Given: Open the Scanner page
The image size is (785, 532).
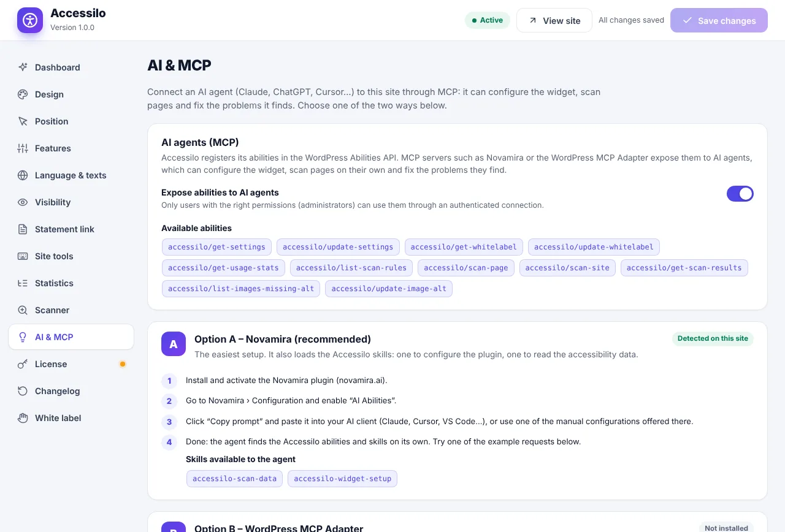Looking at the screenshot, I should click(71, 310).
